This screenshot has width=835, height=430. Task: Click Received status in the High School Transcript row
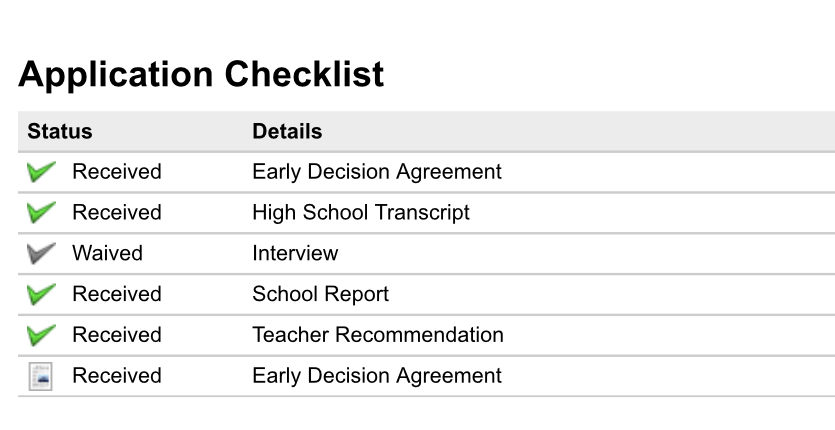[117, 212]
